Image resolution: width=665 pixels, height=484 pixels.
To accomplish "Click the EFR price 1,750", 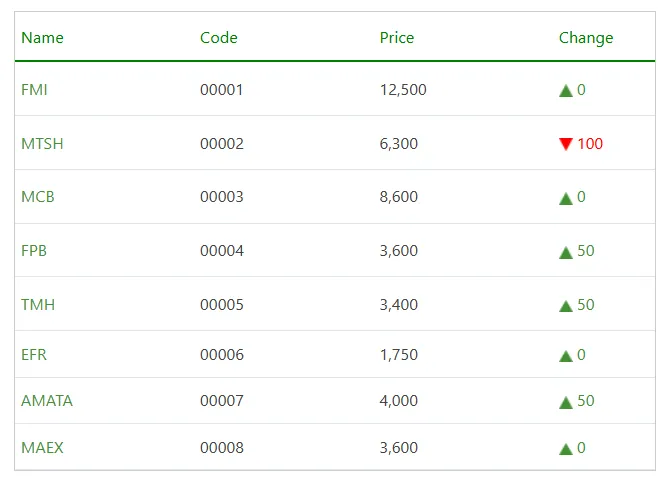I will (x=399, y=355).
